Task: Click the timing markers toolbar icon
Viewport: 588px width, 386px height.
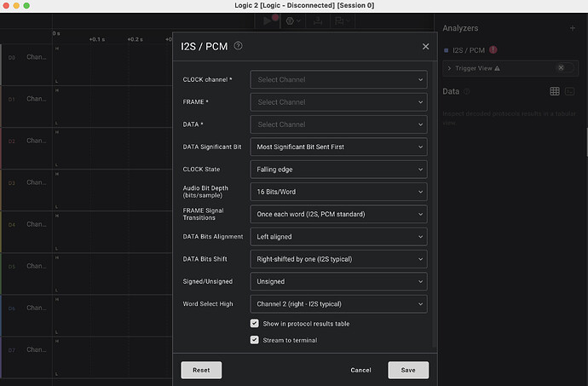Action: 318,21
